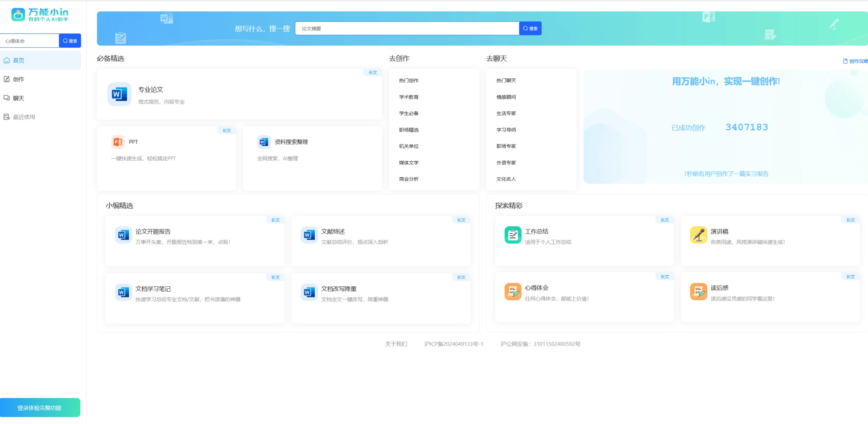Open the 心得体会 orange icon
The height and width of the screenshot is (424, 868).
pyautogui.click(x=512, y=291)
